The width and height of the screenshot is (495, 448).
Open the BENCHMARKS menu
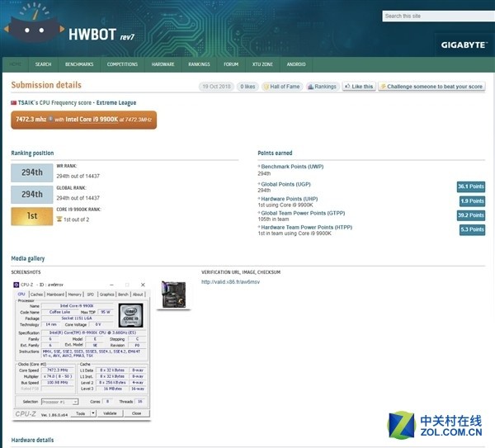click(x=79, y=64)
